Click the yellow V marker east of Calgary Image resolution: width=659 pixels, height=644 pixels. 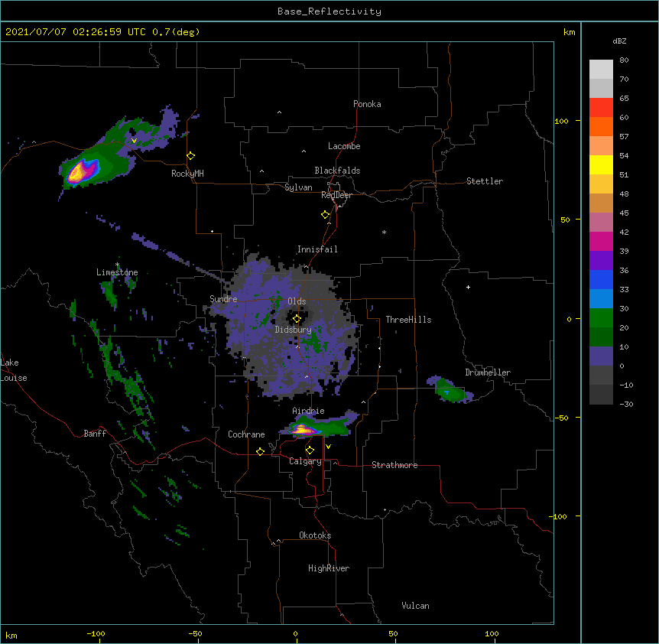pos(328,447)
